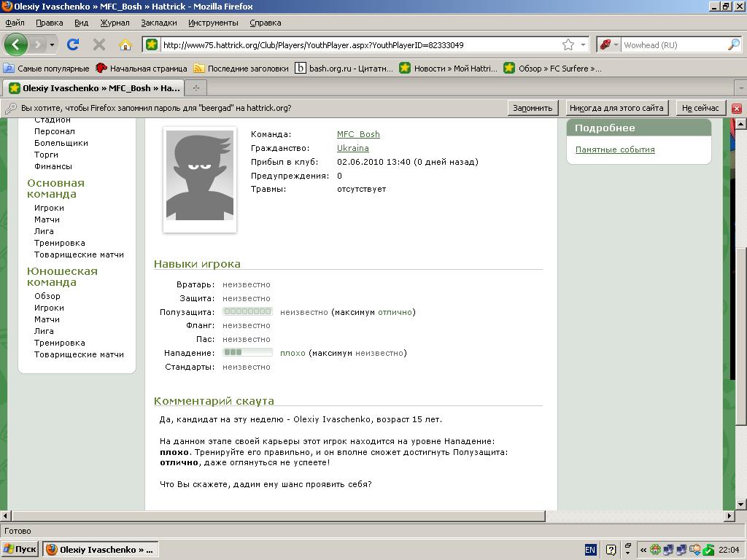Screen dimensions: 747x560
Task: Open Последние заголовки feed bookmark
Action: [241, 68]
